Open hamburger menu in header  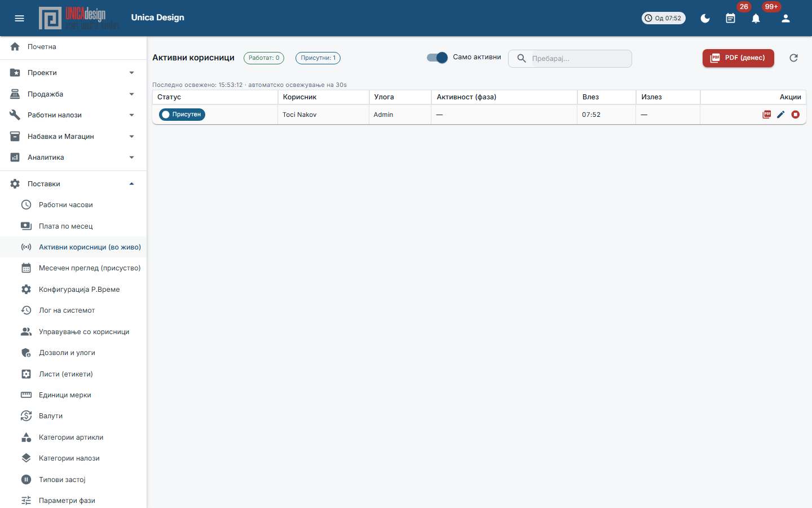[19, 18]
